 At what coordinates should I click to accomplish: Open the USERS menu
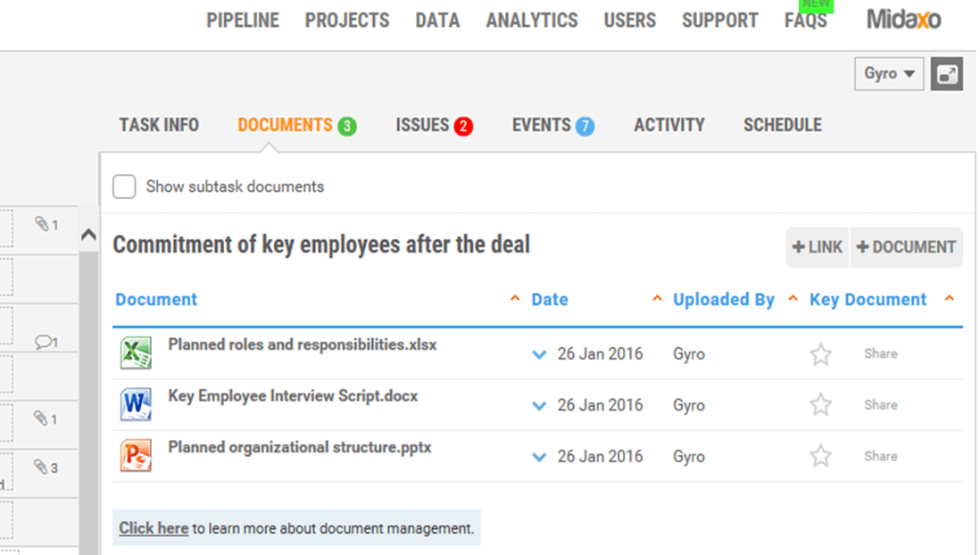point(629,21)
